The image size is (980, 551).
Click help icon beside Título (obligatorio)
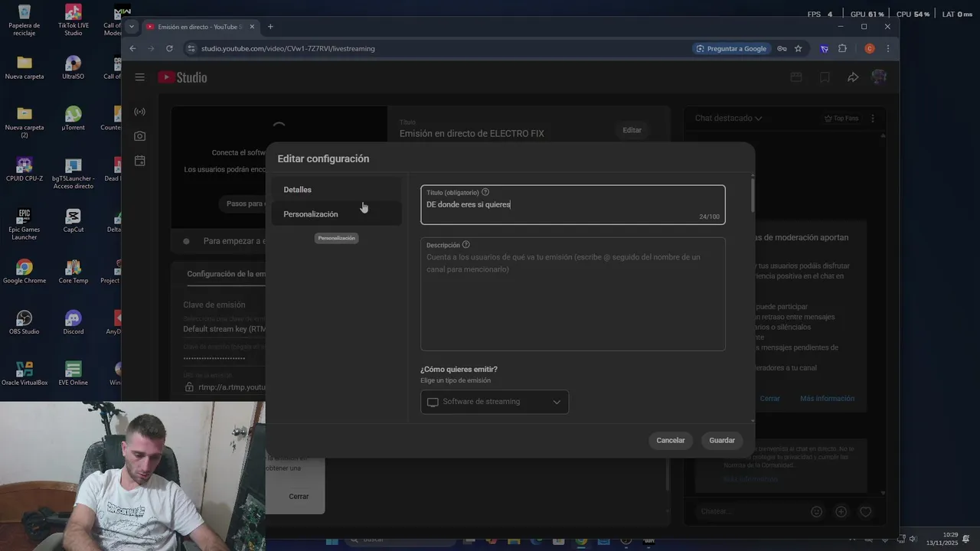tap(485, 192)
